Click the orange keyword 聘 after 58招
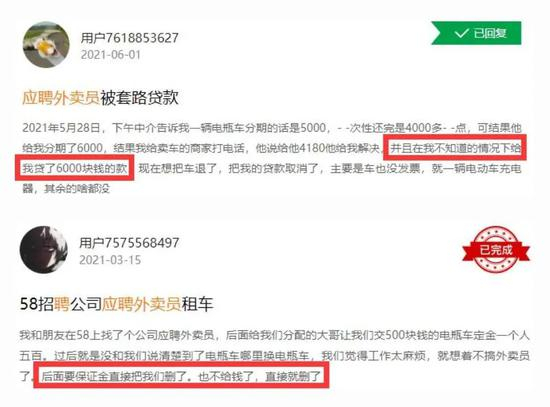This screenshot has height=407, width=550. pyautogui.click(x=62, y=304)
